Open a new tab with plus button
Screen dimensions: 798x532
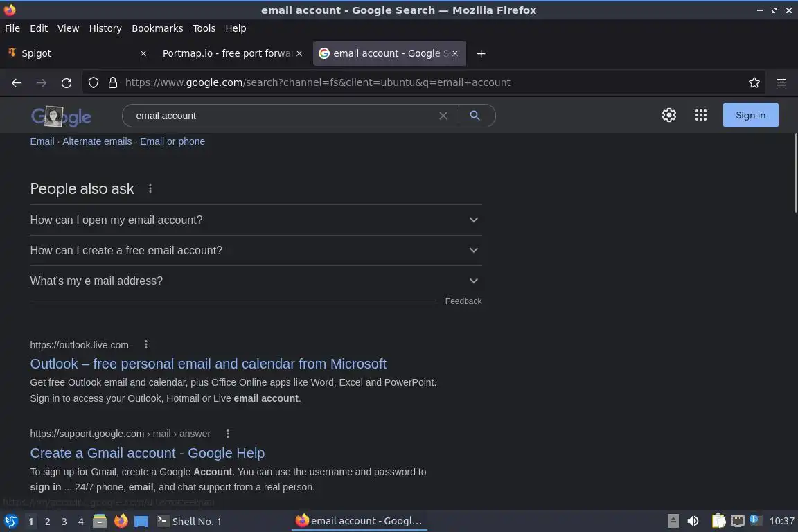[x=481, y=53]
